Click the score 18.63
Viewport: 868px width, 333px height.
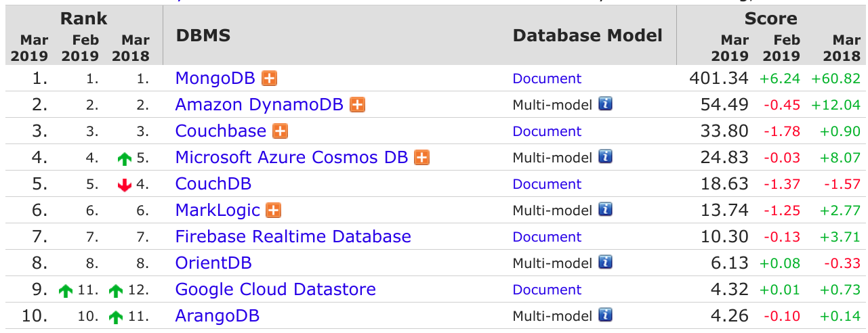click(725, 184)
